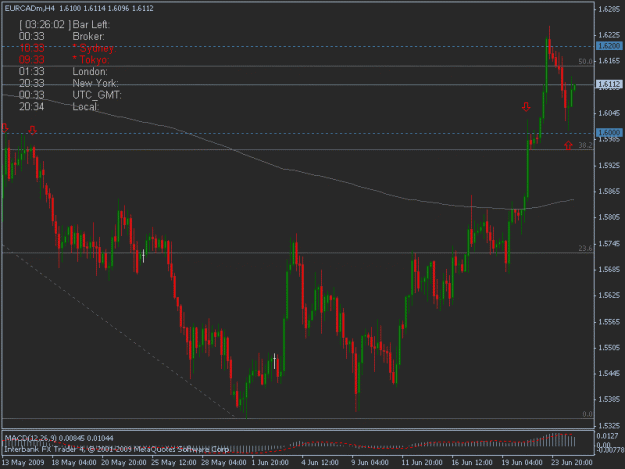Click the Interbank FX Trader 4 copyright text
This screenshot has height=469, width=625.
116,449
